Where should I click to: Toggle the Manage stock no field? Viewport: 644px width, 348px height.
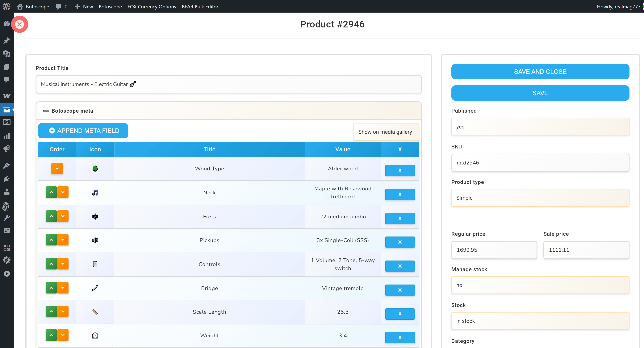[540, 285]
